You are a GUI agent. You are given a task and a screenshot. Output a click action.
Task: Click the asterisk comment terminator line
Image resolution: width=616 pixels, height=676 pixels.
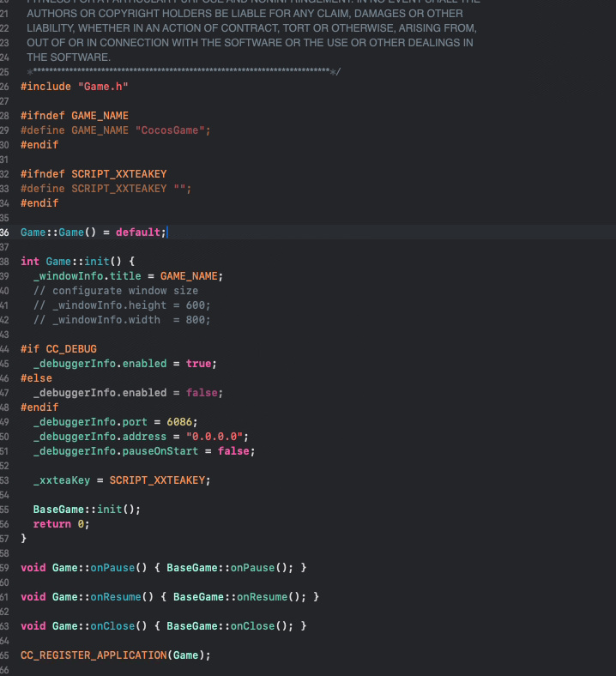click(184, 71)
